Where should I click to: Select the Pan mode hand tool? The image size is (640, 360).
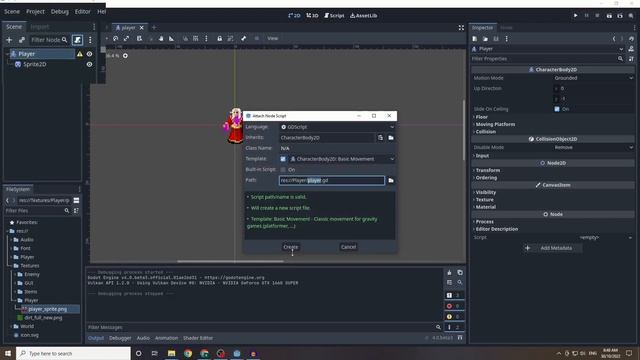click(x=161, y=38)
